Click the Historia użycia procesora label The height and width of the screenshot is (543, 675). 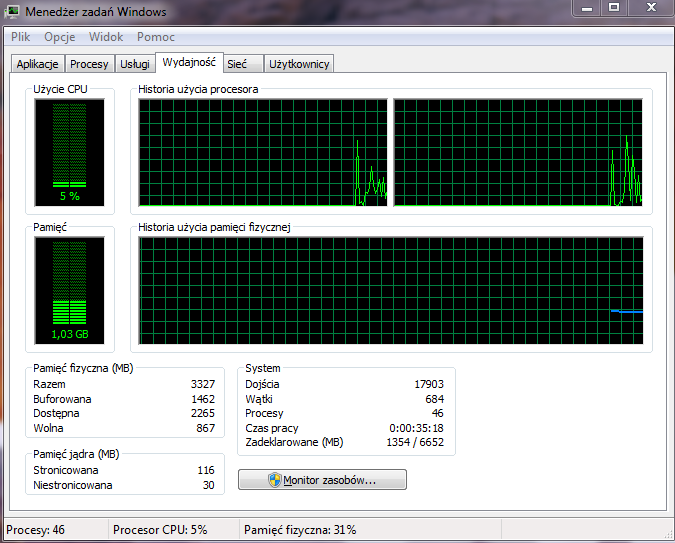tap(198, 89)
